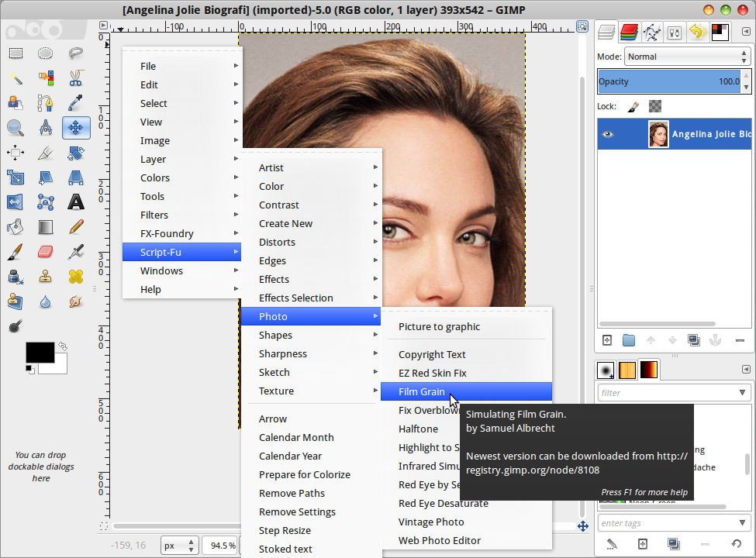Image resolution: width=756 pixels, height=558 pixels.
Task: Switch to the Undo History tab
Action: click(697, 33)
